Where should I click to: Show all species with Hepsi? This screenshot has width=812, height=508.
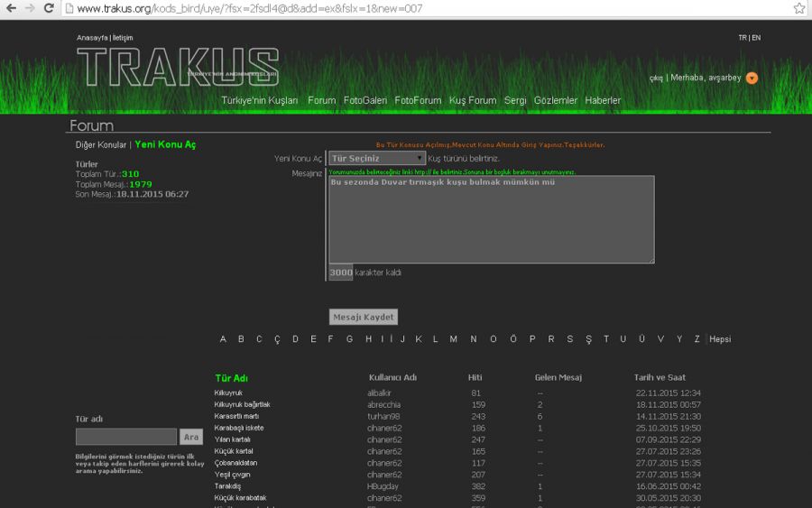(x=720, y=339)
